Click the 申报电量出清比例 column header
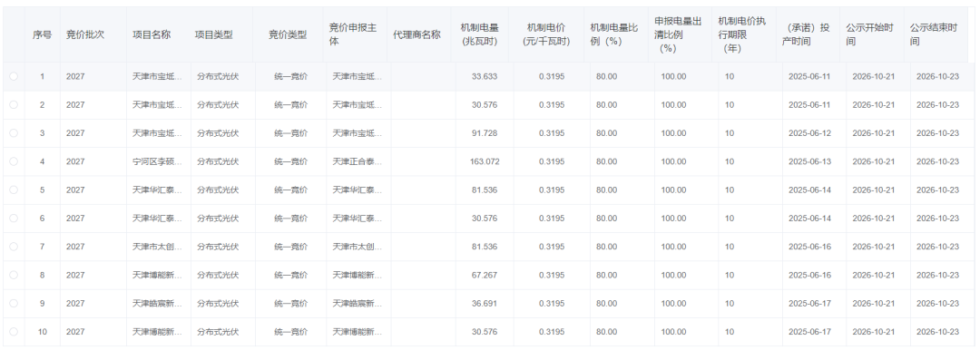Screen dimensions: 980x350 coord(679,35)
